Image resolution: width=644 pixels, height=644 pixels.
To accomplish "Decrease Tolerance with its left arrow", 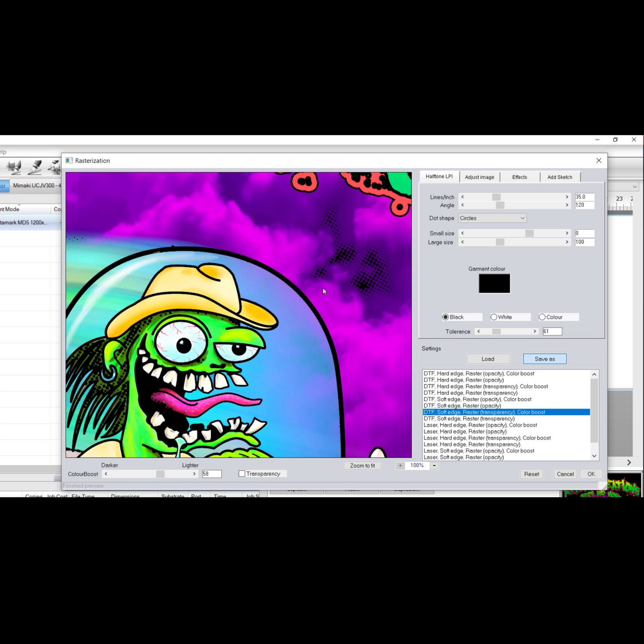I will point(479,331).
